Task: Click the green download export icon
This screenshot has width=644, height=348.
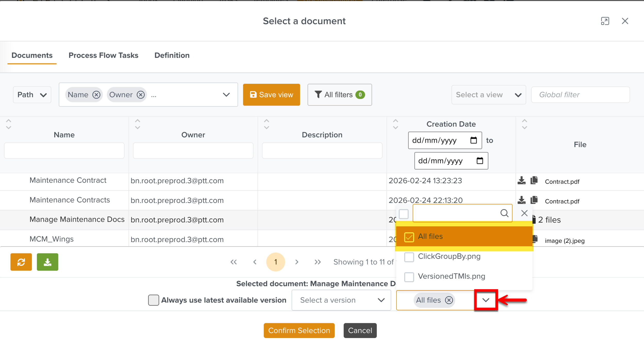Action: [x=47, y=262]
